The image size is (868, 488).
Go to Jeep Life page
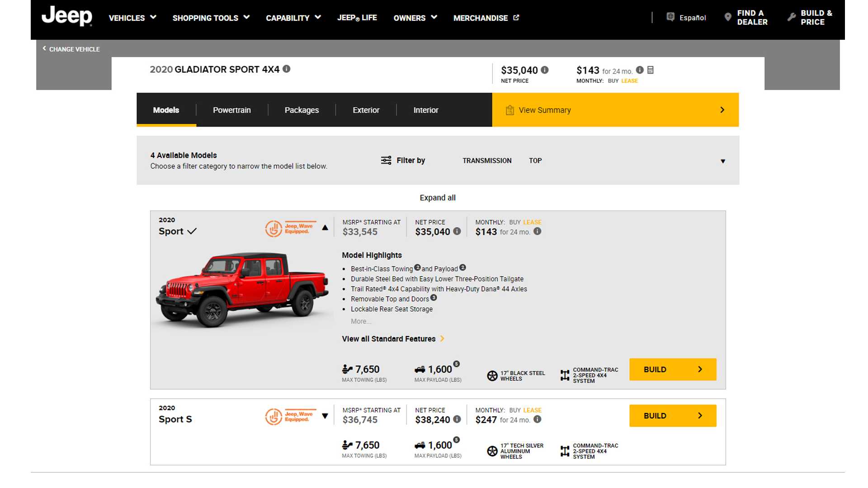pos(357,18)
